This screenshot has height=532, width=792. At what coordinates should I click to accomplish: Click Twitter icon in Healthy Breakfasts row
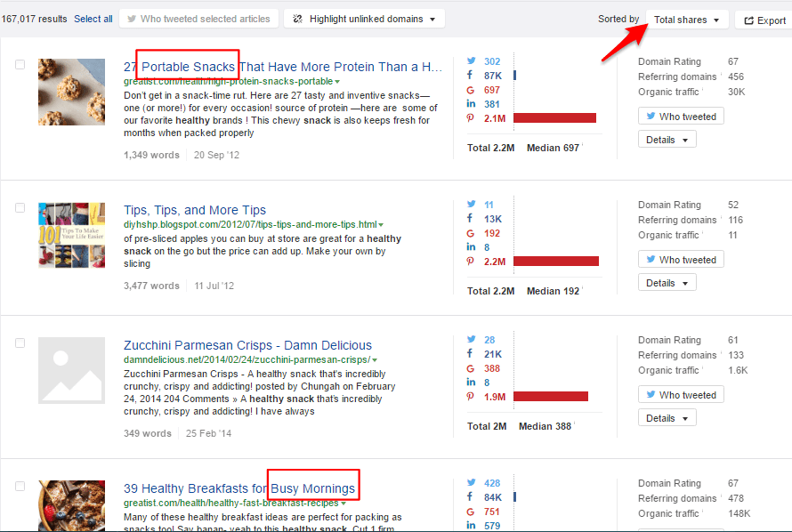pos(471,483)
